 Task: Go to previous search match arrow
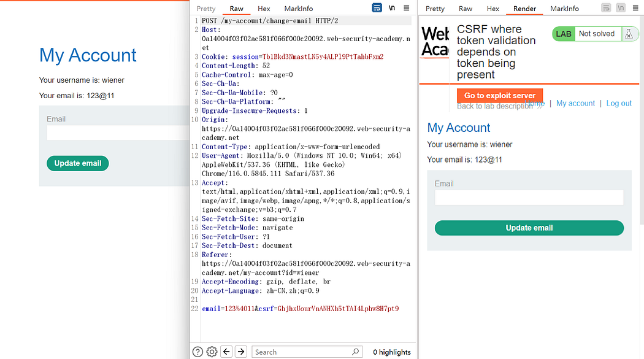226,352
